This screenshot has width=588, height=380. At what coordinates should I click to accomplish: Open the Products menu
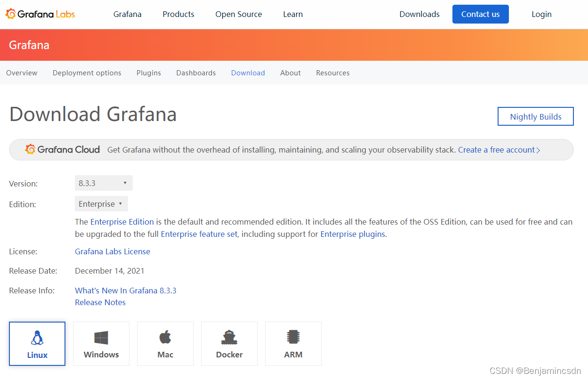pyautogui.click(x=178, y=14)
